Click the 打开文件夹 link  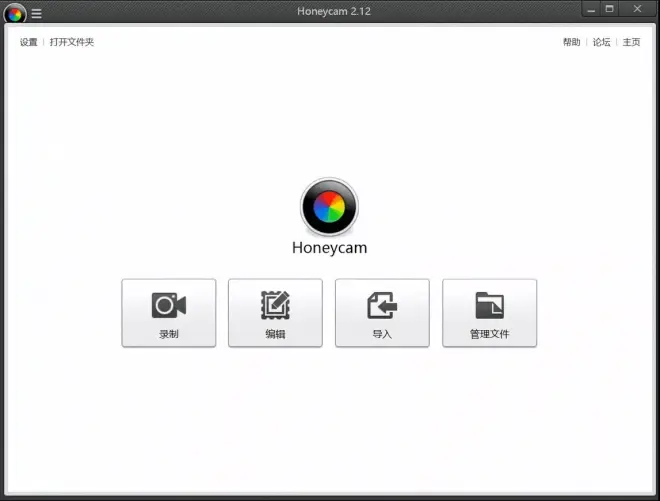click(x=72, y=42)
